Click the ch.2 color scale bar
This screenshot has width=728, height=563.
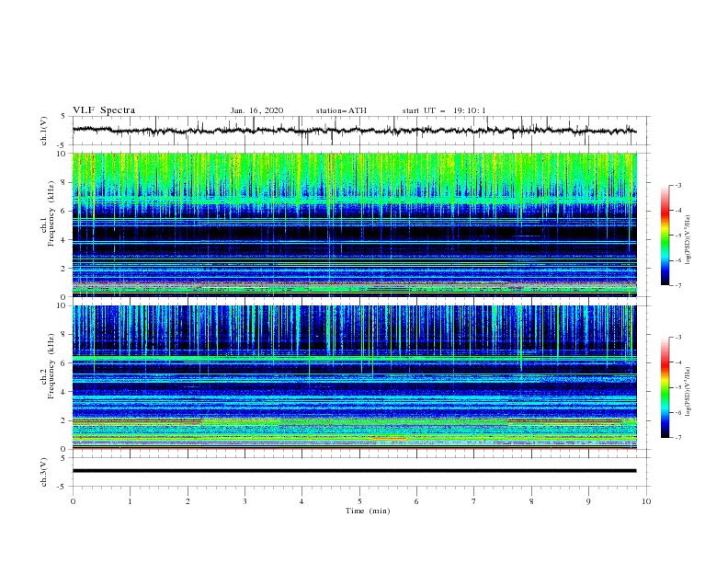pos(665,387)
